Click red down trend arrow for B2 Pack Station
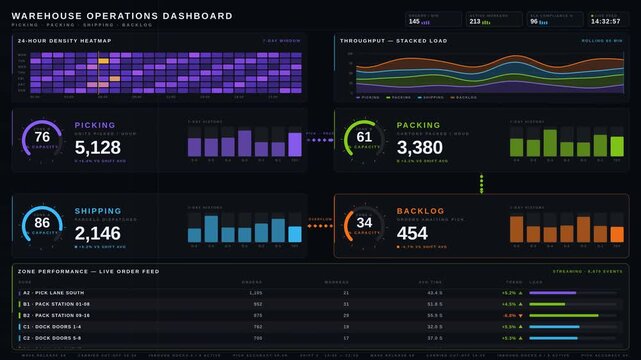The width and height of the screenshot is (641, 360). [x=520, y=315]
